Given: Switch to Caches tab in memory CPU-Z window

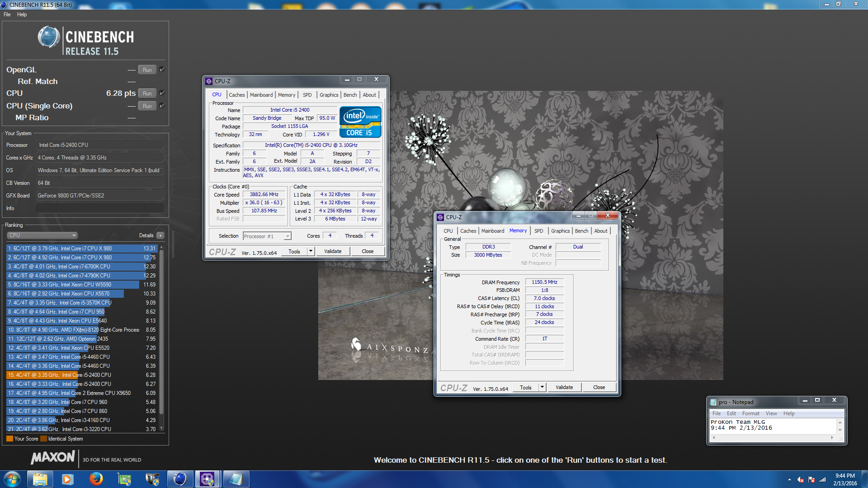Looking at the screenshot, I should (x=468, y=231).
